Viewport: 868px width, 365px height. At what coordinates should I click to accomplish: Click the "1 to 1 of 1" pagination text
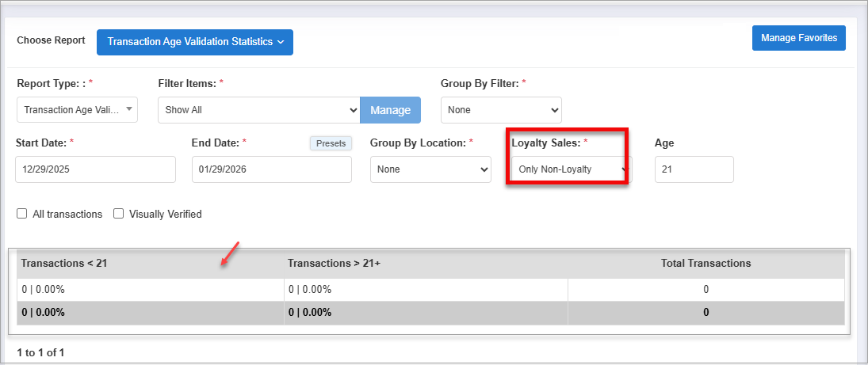(x=40, y=352)
